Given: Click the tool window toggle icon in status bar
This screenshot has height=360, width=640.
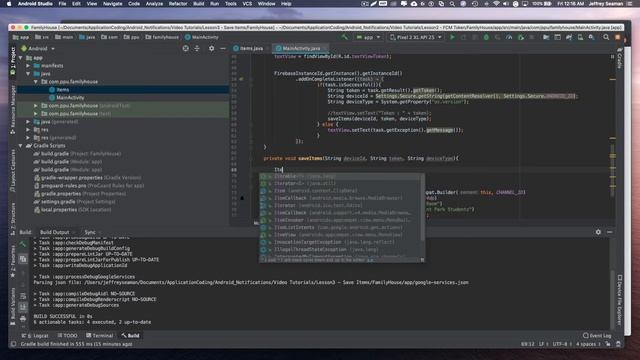Looking at the screenshot, I should tap(13, 344).
